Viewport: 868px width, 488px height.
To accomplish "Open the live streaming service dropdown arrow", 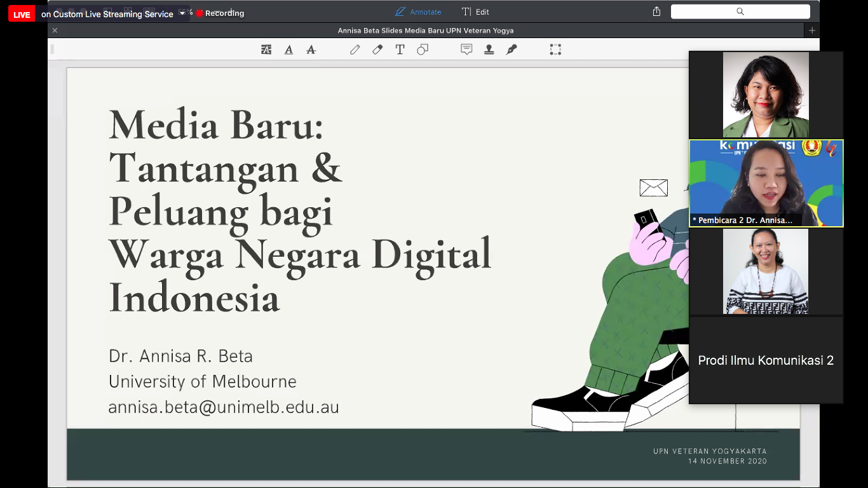I will [183, 13].
